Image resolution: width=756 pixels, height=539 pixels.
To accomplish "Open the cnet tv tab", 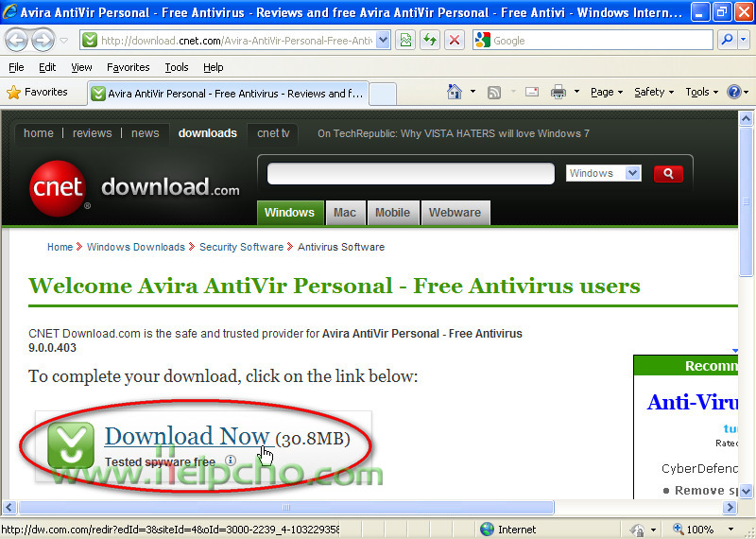I will coord(273,133).
